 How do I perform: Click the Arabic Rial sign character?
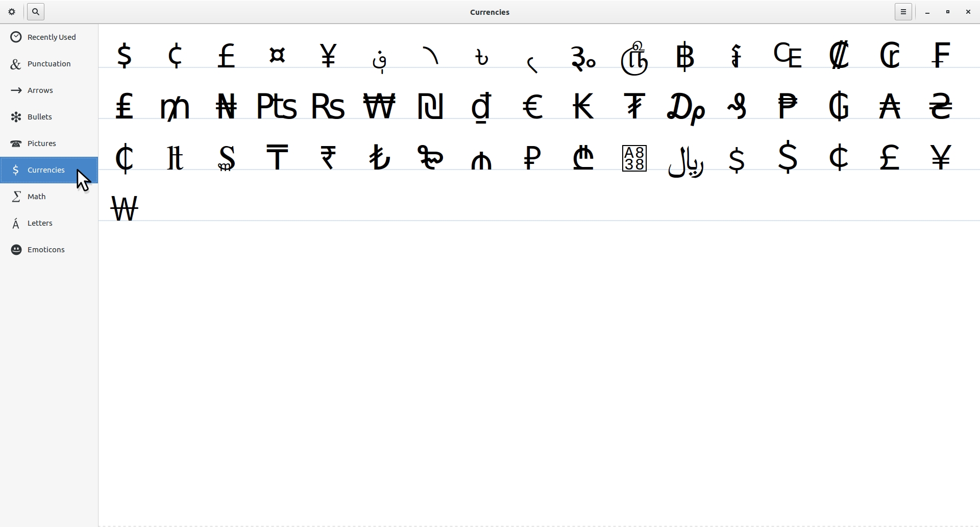[x=686, y=161]
